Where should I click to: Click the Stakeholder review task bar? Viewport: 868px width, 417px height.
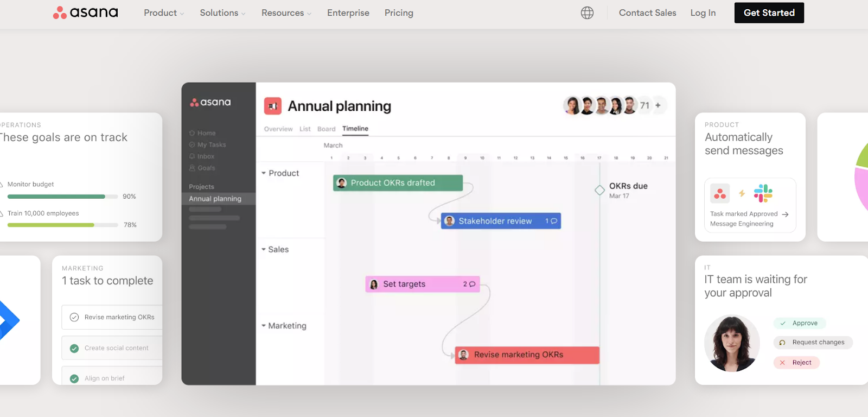tap(501, 221)
